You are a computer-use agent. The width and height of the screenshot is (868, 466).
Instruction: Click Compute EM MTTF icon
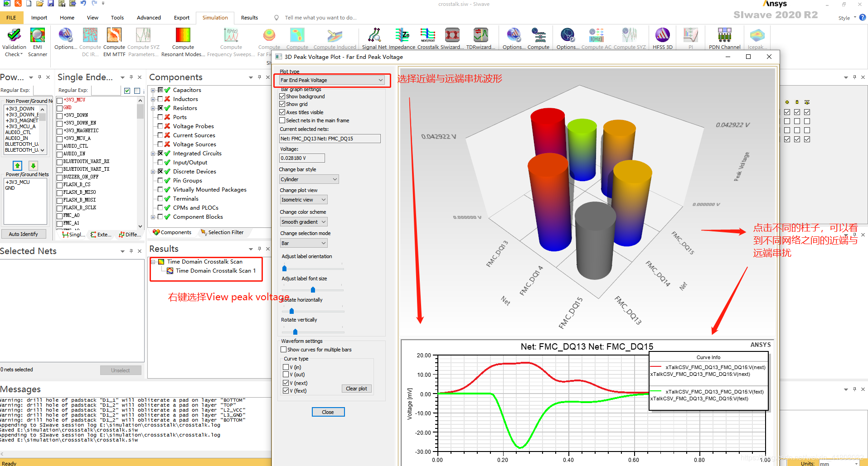pos(114,42)
